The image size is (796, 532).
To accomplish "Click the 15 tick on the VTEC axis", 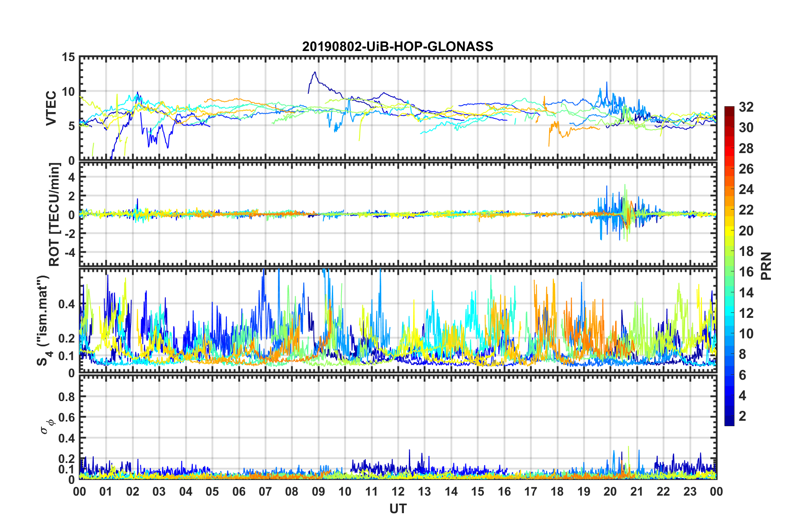I will 68,57.
